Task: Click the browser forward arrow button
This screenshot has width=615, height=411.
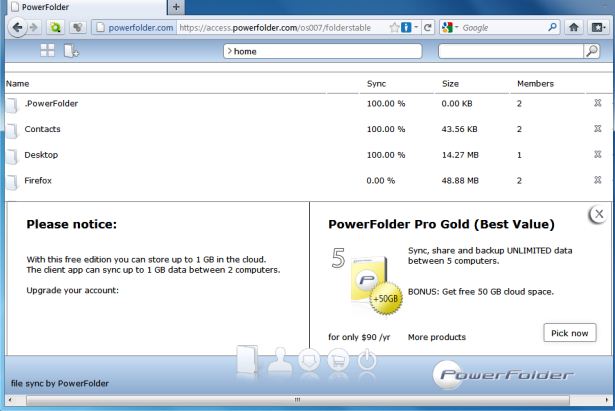Action: coord(34,27)
